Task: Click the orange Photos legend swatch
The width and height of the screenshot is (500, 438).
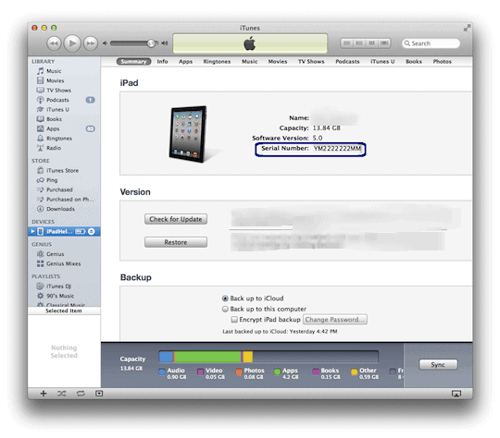Action: pyautogui.click(x=239, y=372)
